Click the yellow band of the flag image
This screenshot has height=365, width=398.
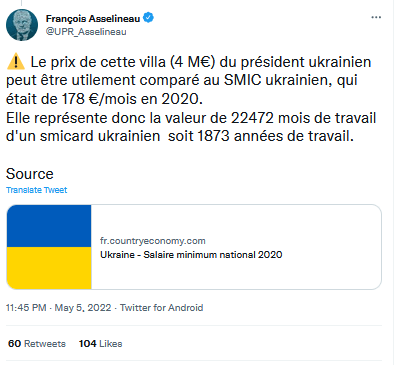(x=49, y=268)
